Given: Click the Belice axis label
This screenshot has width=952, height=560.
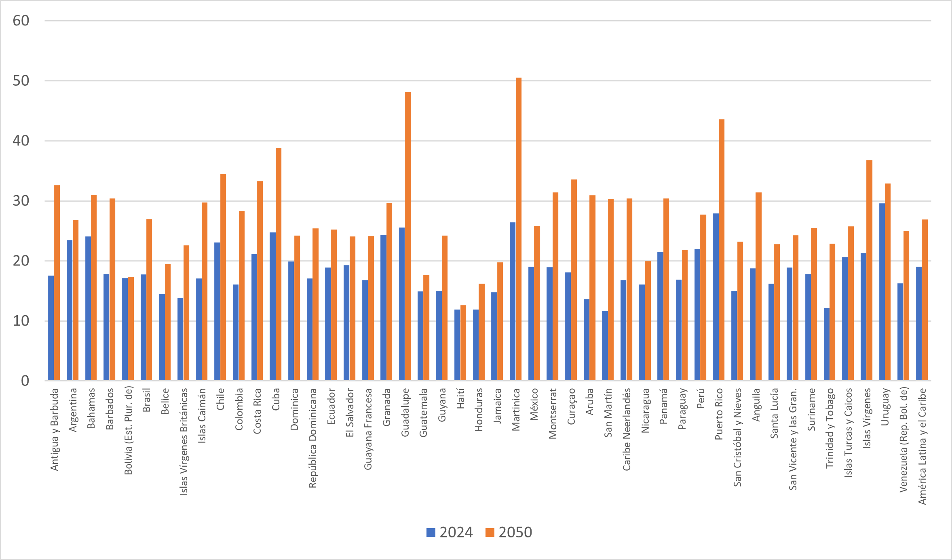Looking at the screenshot, I should [165, 401].
